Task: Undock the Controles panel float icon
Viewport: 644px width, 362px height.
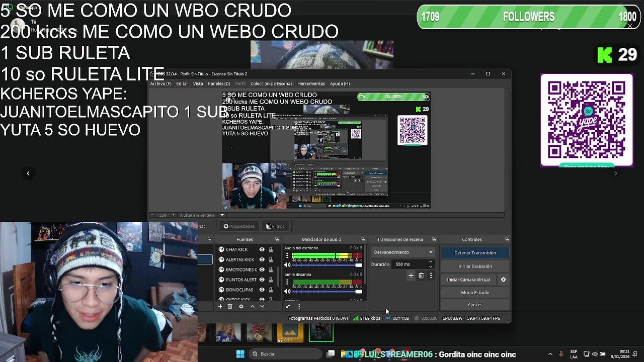Action: tap(507, 239)
